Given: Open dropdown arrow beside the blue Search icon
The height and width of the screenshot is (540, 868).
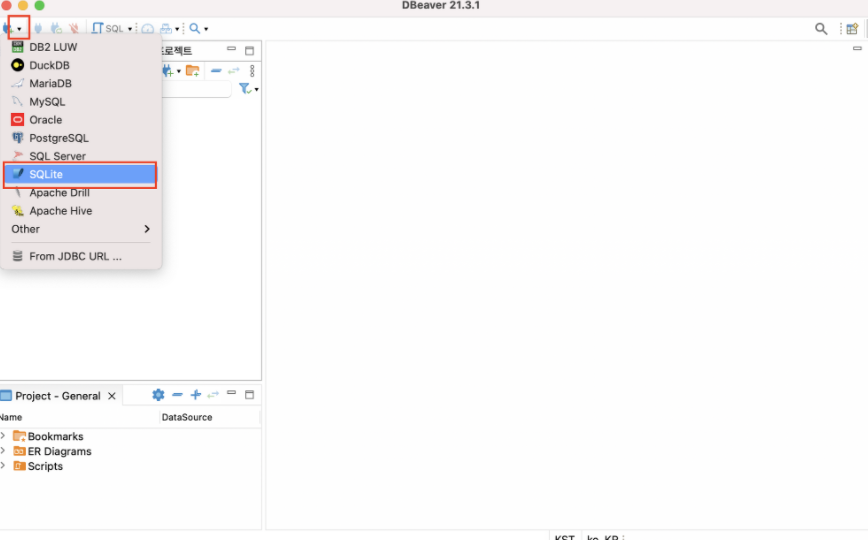Looking at the screenshot, I should (206, 29).
